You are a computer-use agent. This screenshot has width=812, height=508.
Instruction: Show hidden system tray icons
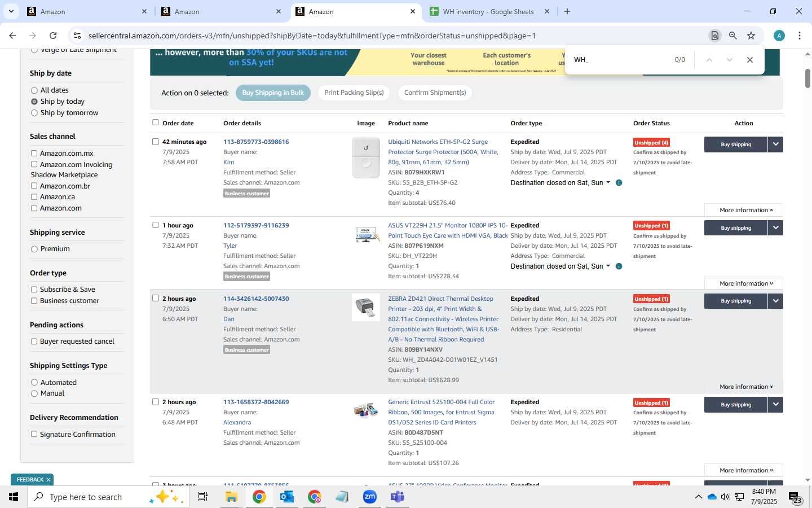coord(698,497)
